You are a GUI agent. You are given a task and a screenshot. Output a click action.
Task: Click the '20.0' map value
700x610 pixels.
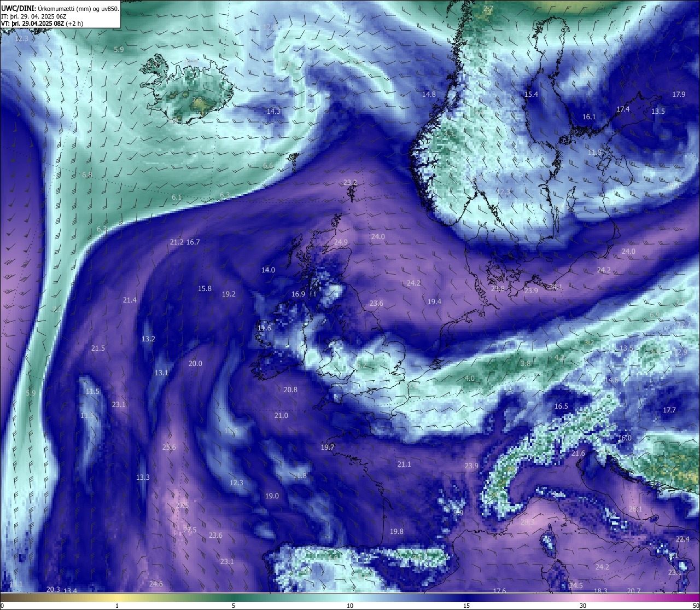tap(195, 363)
